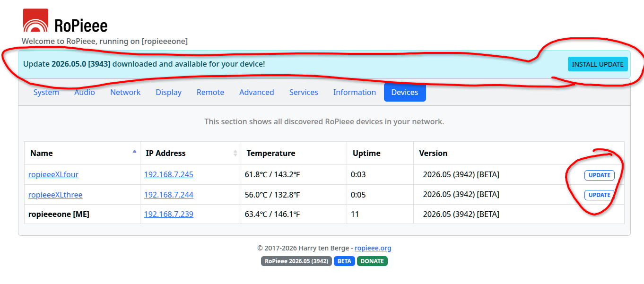Click uptime value 0:05
This screenshot has height=284, width=644.
tap(358, 194)
